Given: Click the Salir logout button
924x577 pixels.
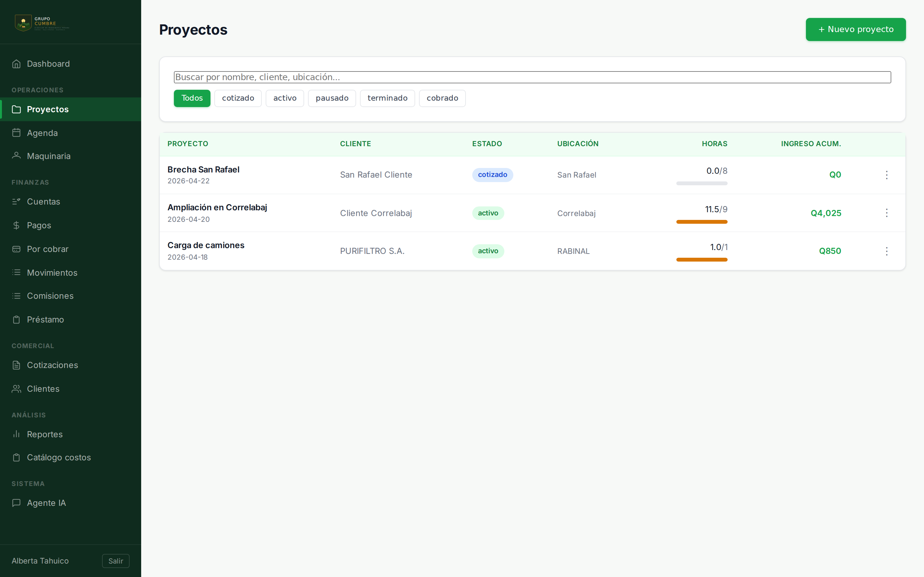Looking at the screenshot, I should [116, 561].
